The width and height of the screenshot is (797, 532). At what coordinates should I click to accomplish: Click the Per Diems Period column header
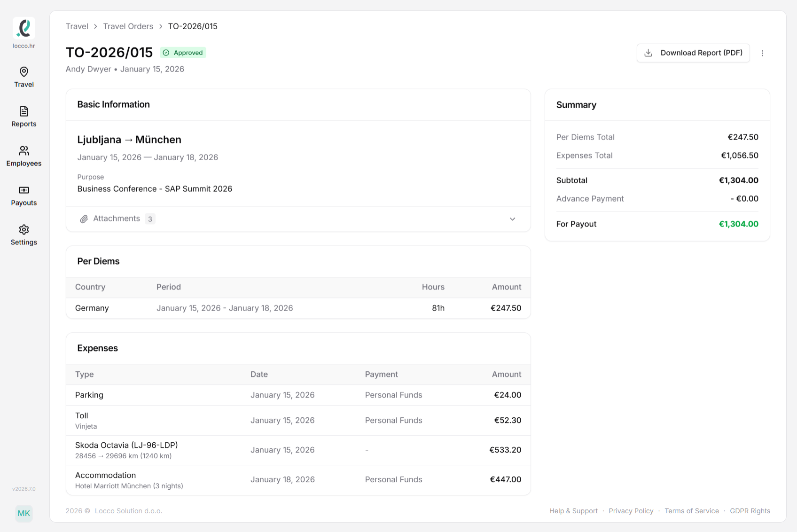[x=169, y=287]
